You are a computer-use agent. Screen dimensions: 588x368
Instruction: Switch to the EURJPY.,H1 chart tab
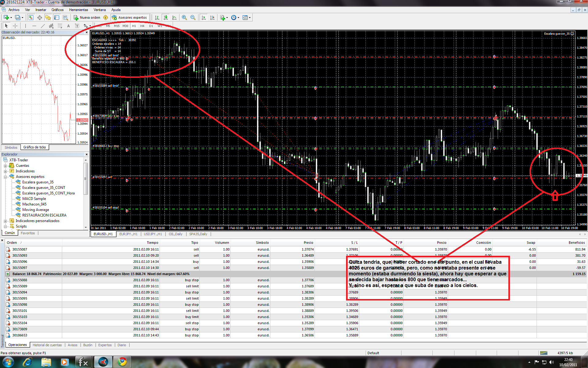tap(128, 234)
